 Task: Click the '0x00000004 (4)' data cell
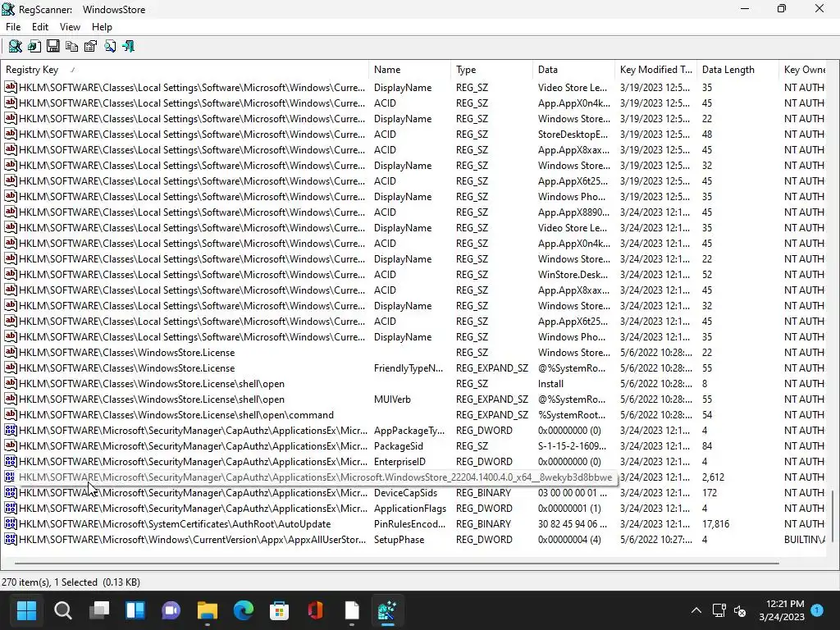569,540
